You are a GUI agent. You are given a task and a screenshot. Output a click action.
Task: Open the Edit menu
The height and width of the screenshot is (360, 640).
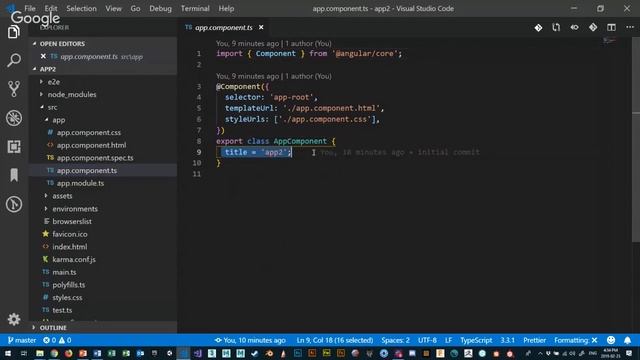click(x=51, y=8)
